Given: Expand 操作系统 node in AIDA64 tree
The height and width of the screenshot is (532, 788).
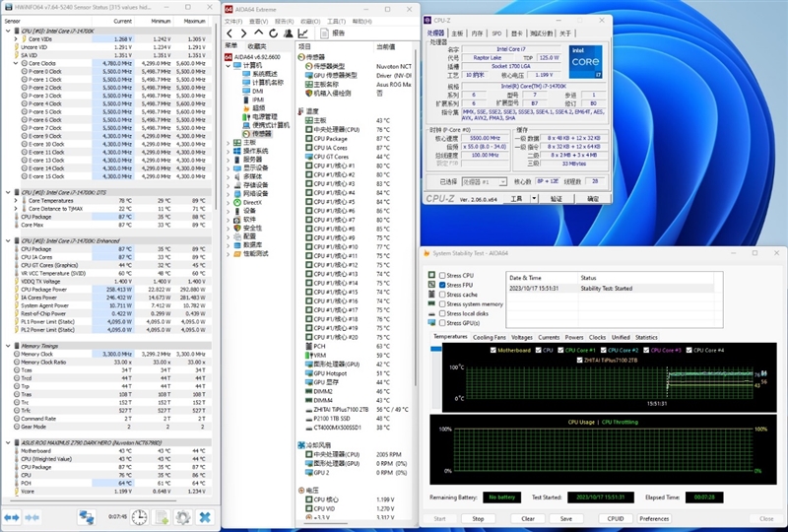Looking at the screenshot, I should [229, 152].
